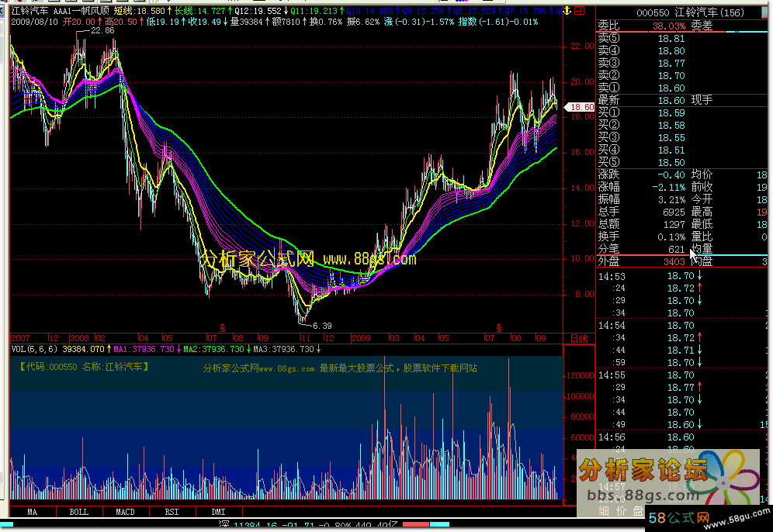
Task: Click the stock title 000550 江铃汽车(156)
Action: point(690,12)
